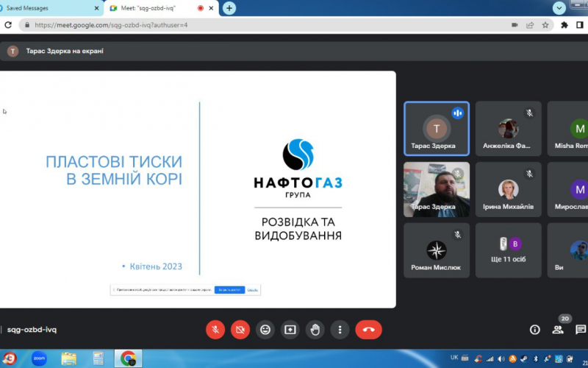Open the power battery tray icon
This screenshot has height=368, width=588.
click(570, 358)
